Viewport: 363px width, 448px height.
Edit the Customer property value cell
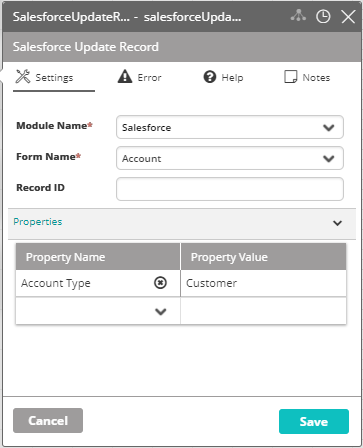[x=263, y=283]
